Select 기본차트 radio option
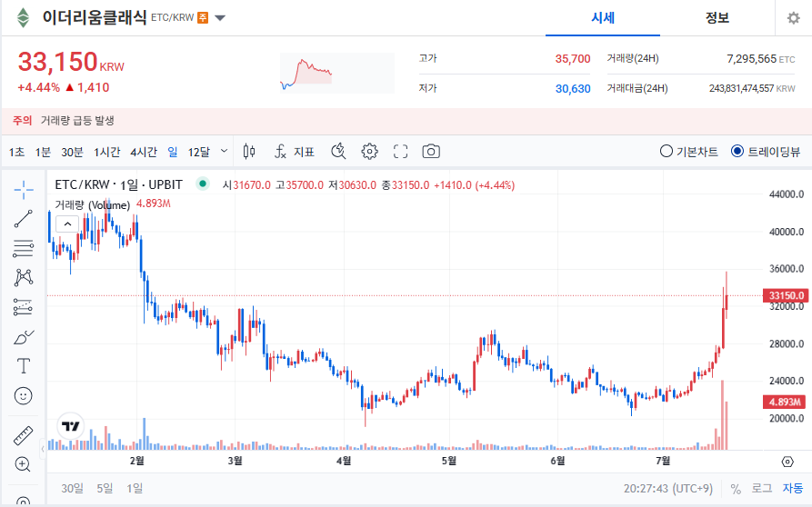 (688, 152)
